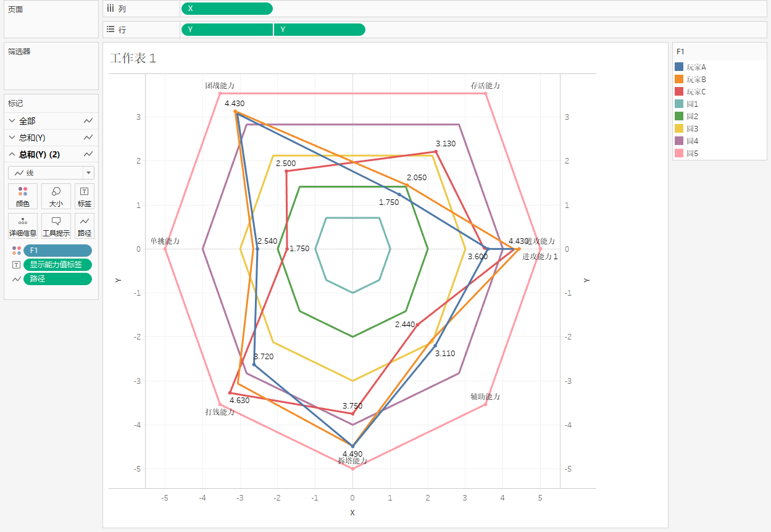Click the right Y axis title
The height and width of the screenshot is (532, 771).
[x=586, y=280]
